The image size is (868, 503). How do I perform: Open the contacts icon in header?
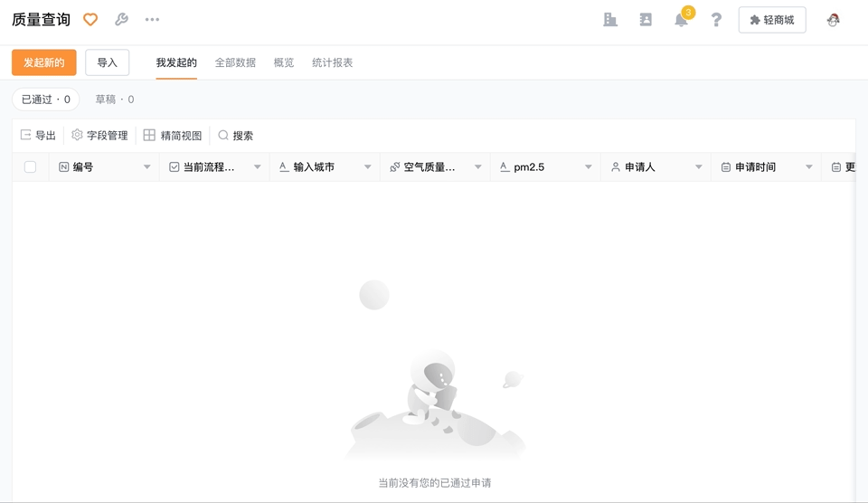(646, 20)
